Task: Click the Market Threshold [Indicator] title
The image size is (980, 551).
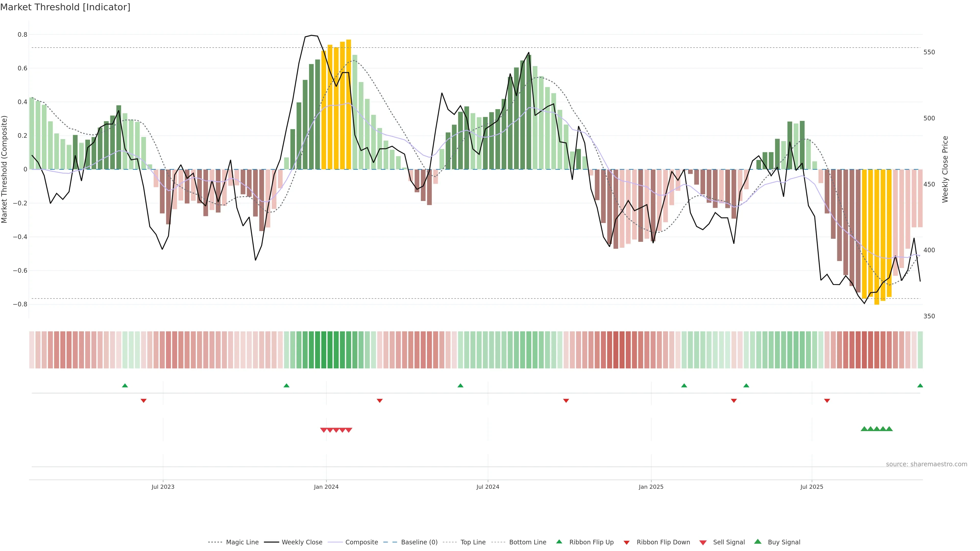Action: click(x=65, y=7)
